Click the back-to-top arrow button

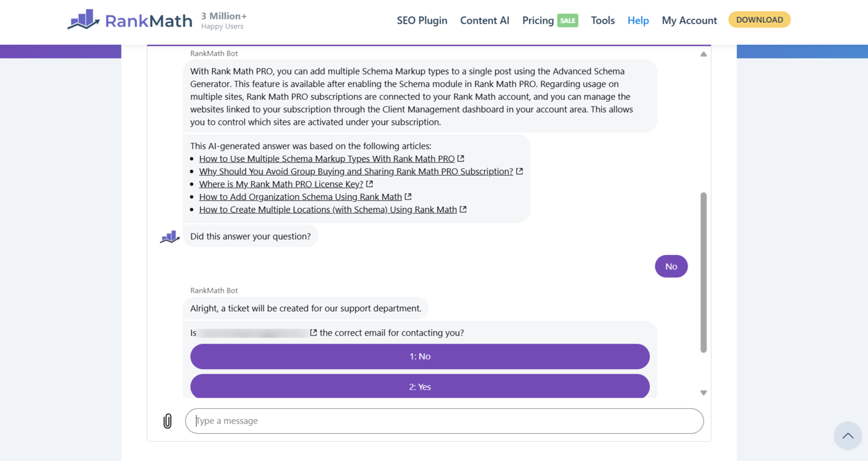click(x=848, y=436)
